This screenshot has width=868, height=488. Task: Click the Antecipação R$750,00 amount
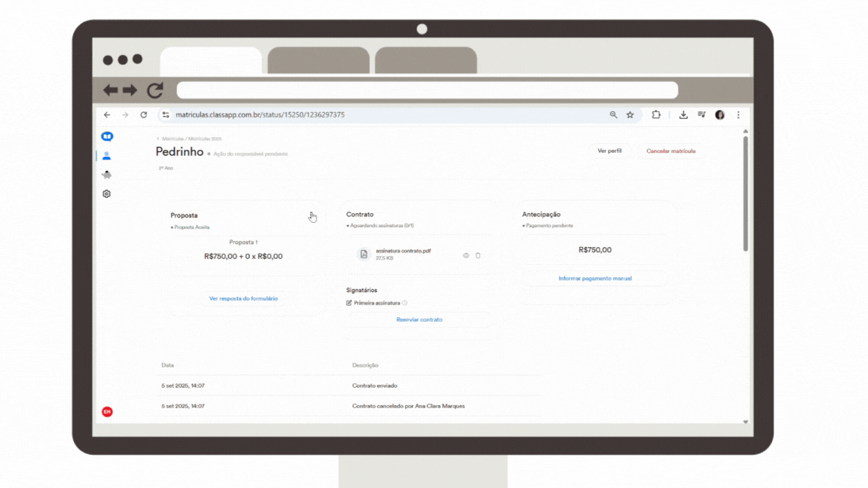tap(595, 250)
